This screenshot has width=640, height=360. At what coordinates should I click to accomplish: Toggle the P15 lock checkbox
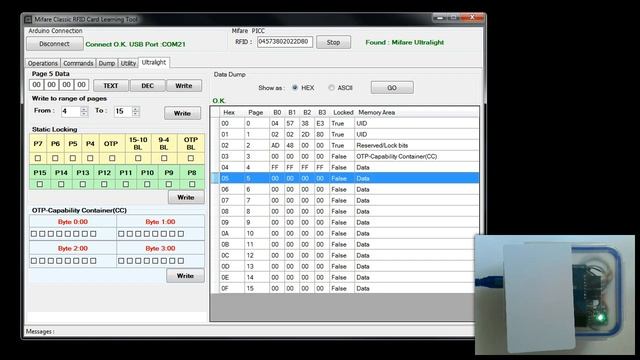[x=40, y=184]
